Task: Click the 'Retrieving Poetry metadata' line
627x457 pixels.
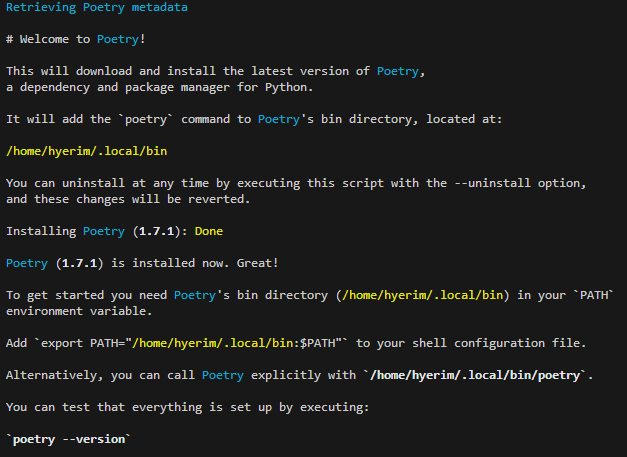Action: (x=97, y=7)
